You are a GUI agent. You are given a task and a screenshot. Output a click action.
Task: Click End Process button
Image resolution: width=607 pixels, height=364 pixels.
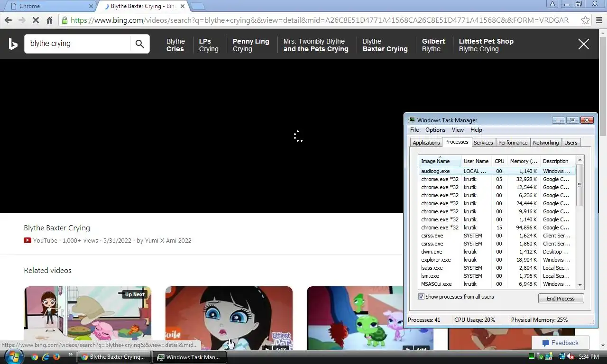(x=561, y=299)
